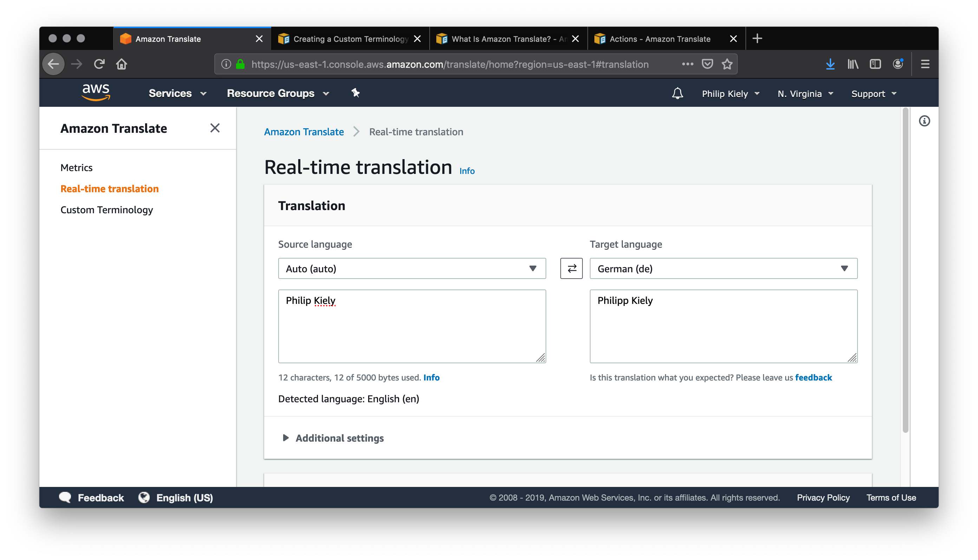This screenshot has width=978, height=560.
Task: Click the AWS logo
Action: click(96, 93)
